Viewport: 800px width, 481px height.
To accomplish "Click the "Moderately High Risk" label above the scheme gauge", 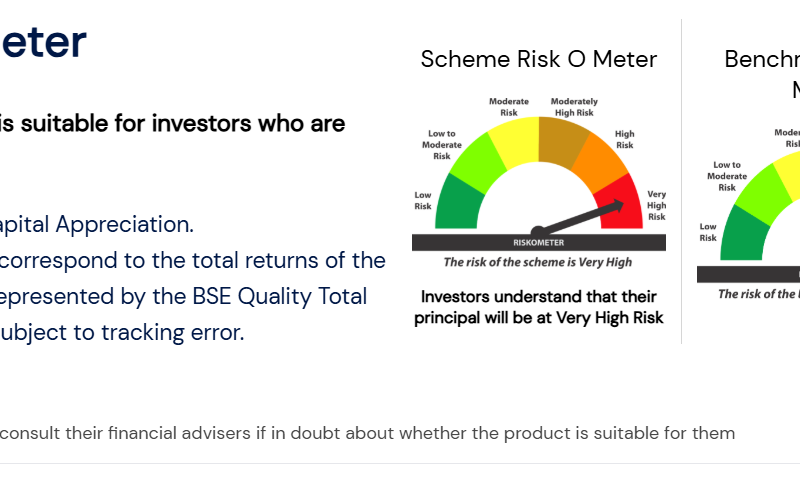I will point(575,106).
